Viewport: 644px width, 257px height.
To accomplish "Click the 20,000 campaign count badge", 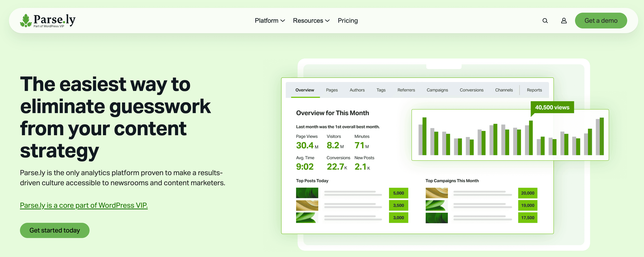I will point(528,193).
